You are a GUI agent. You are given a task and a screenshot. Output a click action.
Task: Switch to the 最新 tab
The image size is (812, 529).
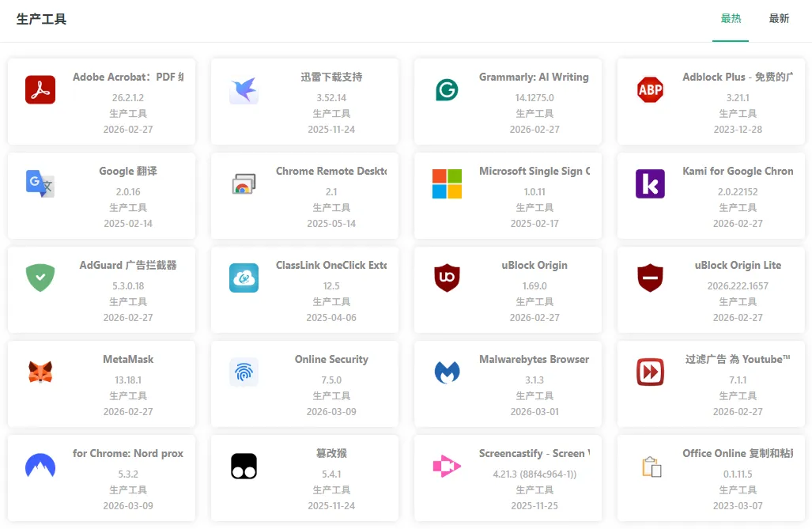(x=779, y=19)
